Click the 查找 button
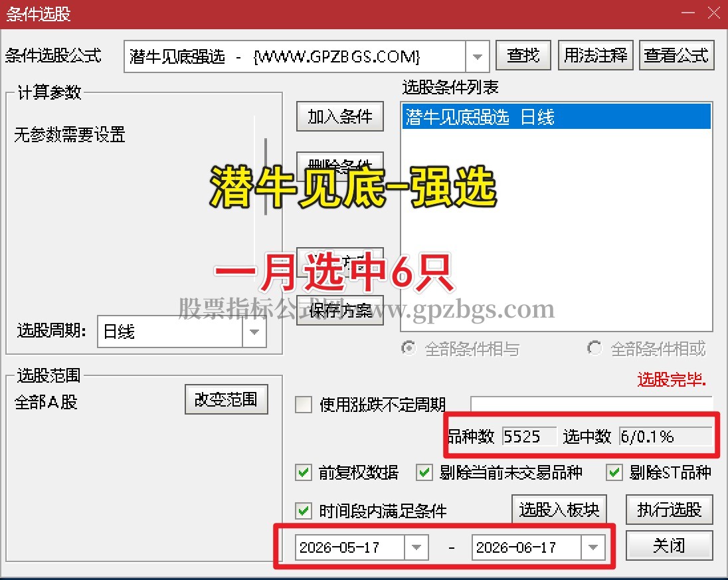Screen dimensions: 728x580 [523, 55]
